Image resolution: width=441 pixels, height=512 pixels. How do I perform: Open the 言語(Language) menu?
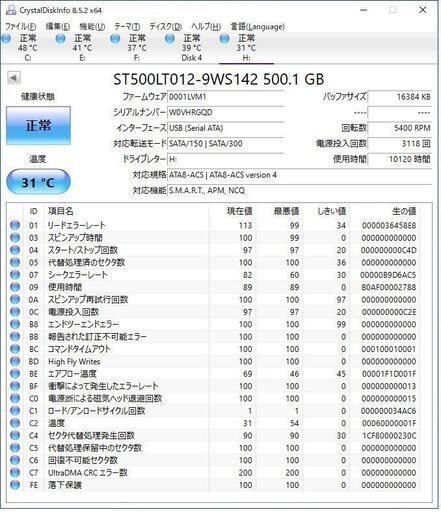257,26
